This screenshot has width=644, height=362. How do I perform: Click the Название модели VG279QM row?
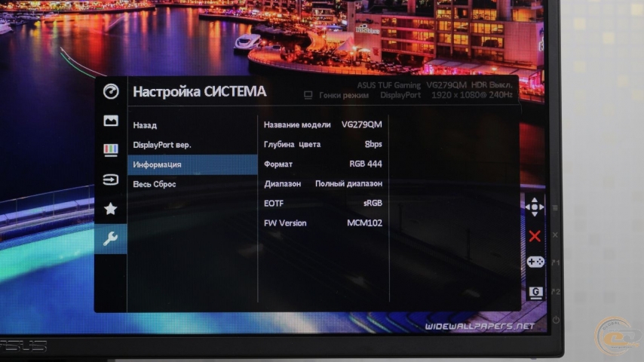323,124
